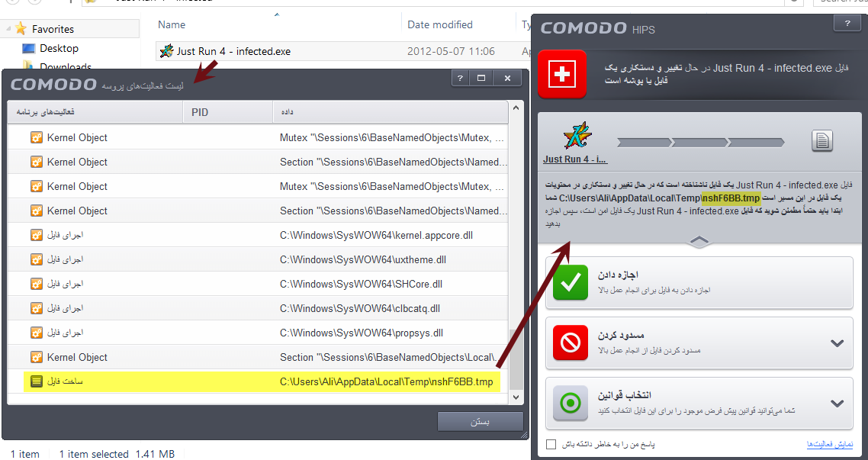Click the process list scrollbar up arrow
Image resolution: width=868 pixels, height=460 pixels.
[x=516, y=108]
